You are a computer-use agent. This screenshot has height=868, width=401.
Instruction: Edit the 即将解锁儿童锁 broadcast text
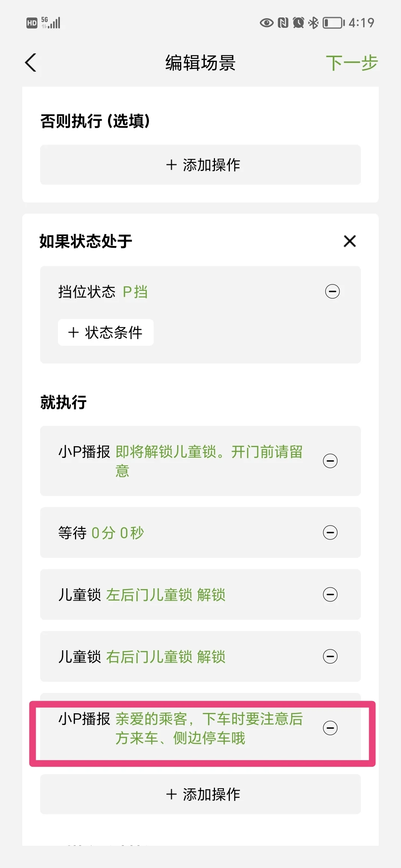[209, 461]
